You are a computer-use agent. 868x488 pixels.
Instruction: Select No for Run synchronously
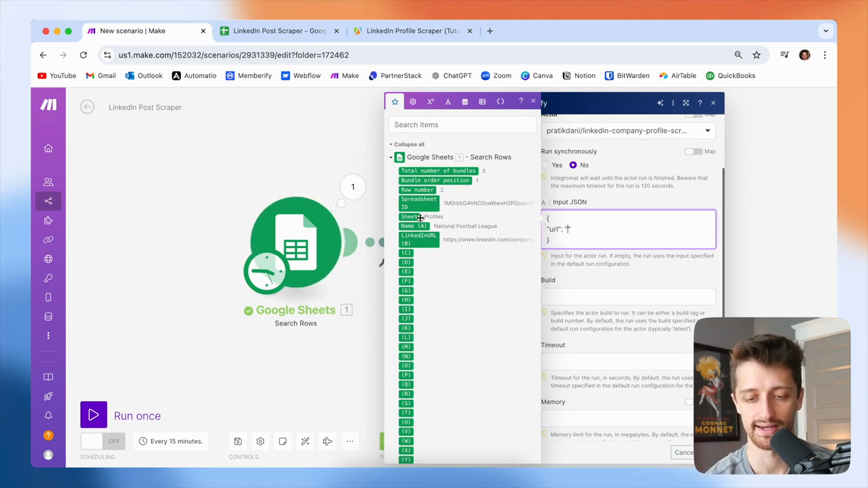[573, 165]
